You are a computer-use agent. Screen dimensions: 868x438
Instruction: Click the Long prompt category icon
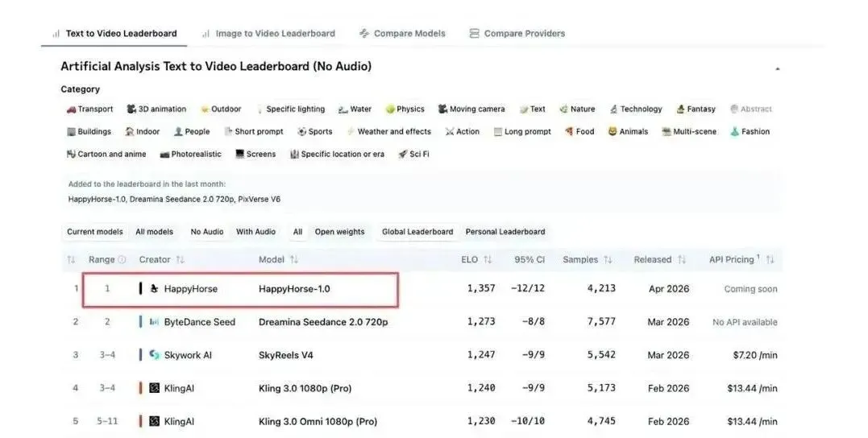coord(497,131)
